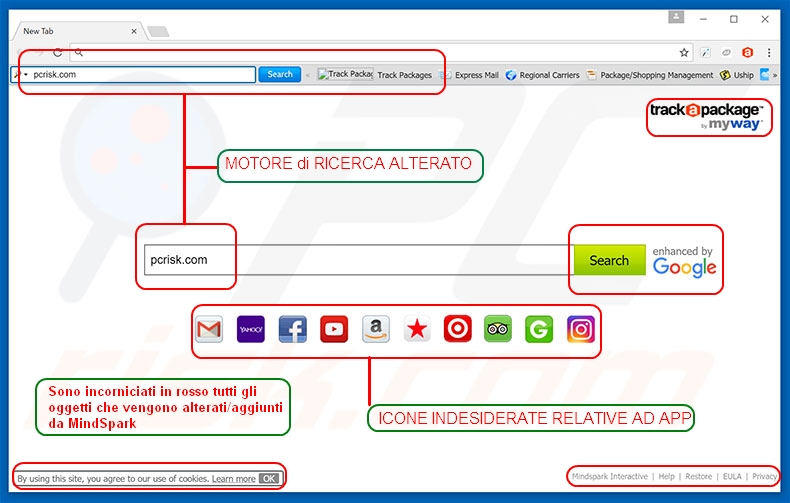
Task: Open the Macy's red star icon
Action: (417, 329)
